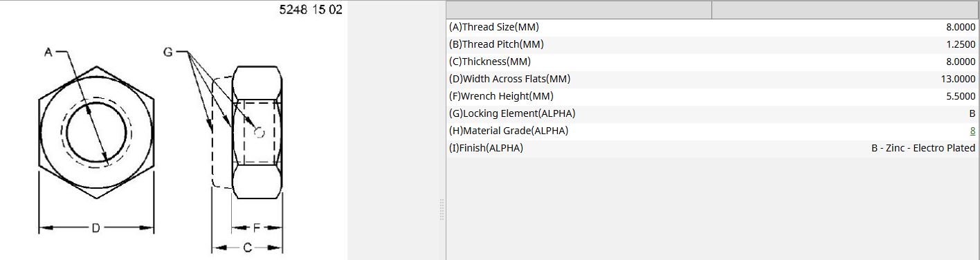
Task: Click the 13.0000 width across flats value
Action: tap(959, 79)
